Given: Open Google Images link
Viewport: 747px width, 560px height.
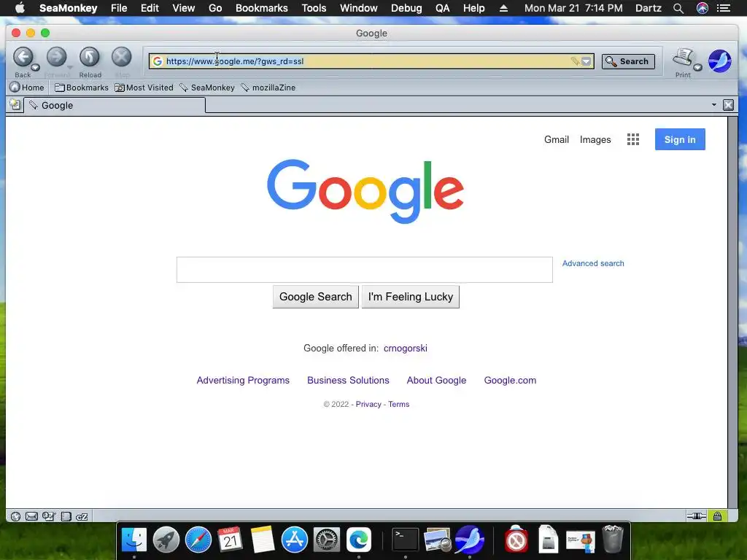Looking at the screenshot, I should [x=595, y=139].
